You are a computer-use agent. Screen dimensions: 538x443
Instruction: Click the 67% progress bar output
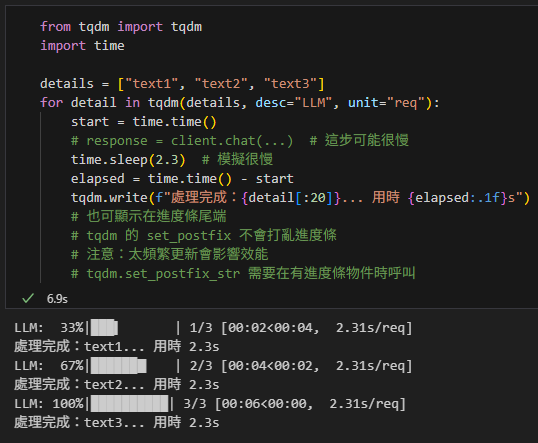pos(213,366)
